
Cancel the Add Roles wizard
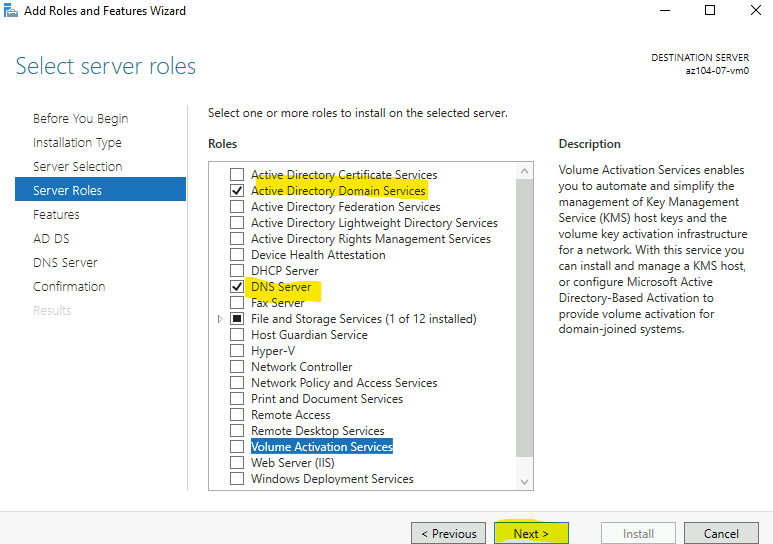tap(721, 533)
